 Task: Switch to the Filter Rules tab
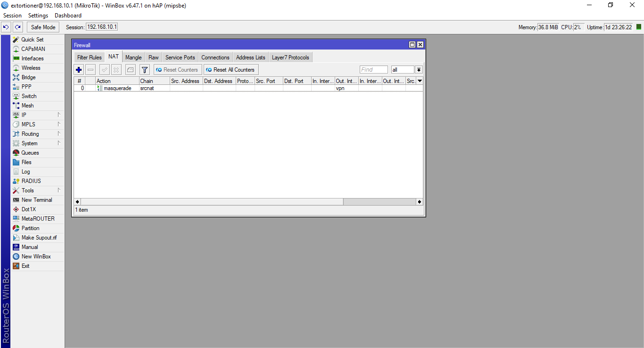89,58
